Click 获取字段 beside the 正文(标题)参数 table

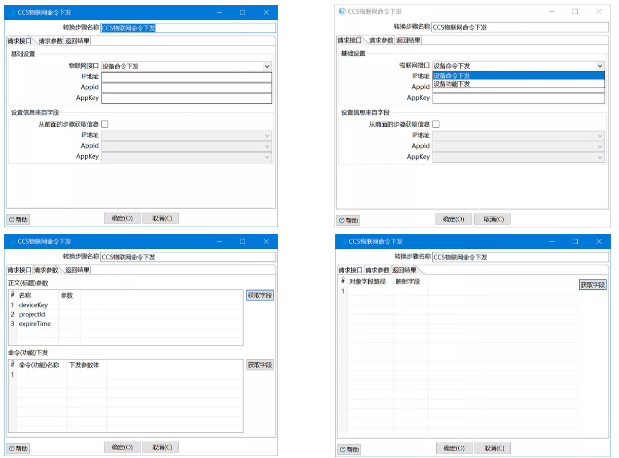click(x=259, y=295)
